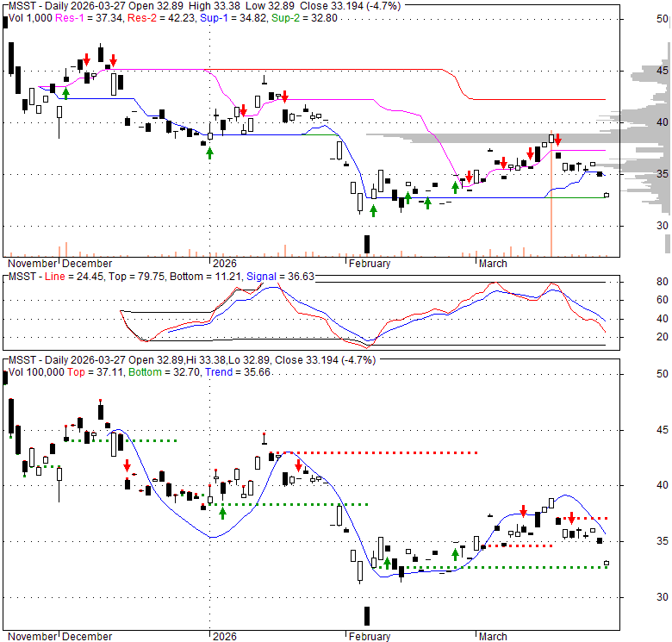Click the 'December' axis label in the Trend chart

click(x=87, y=637)
